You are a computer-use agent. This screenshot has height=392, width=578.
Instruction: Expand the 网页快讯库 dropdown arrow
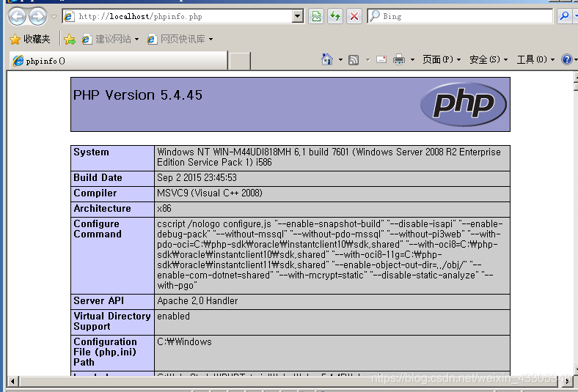coord(211,39)
